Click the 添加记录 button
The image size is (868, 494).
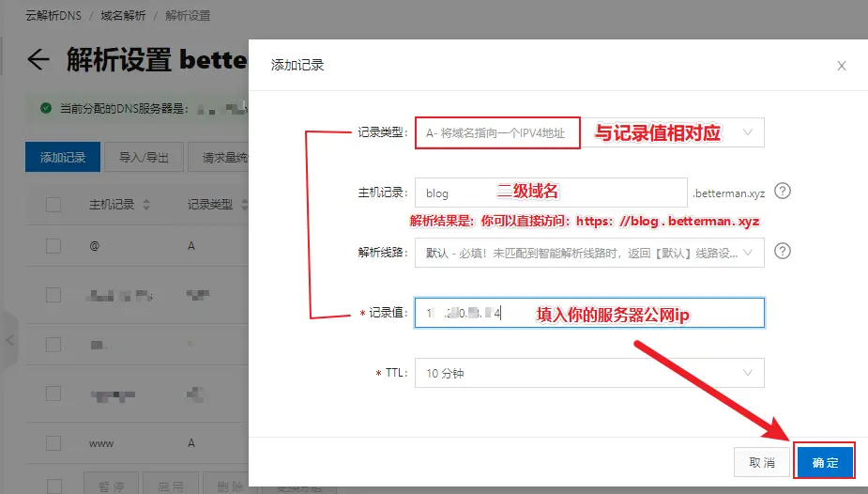(63, 157)
